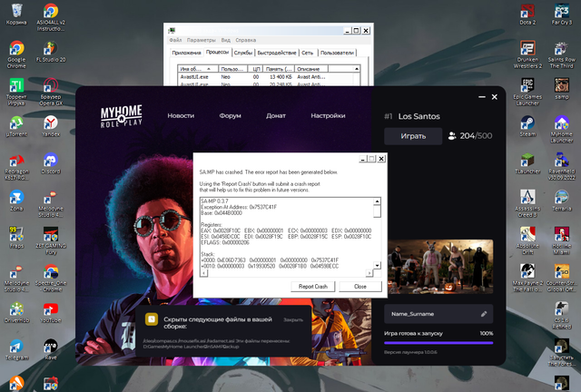Sort by Имя образа column header
Screen dimensions: 581x392
[x=198, y=69]
